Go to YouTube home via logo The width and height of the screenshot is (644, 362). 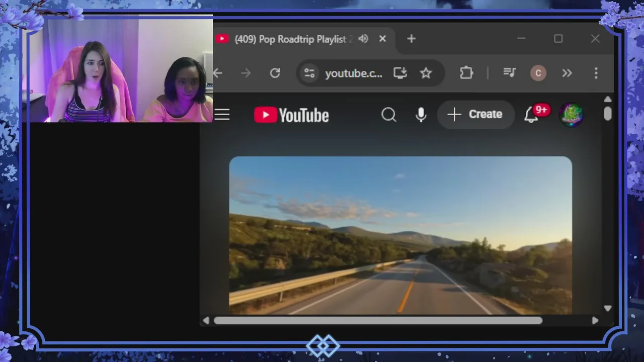click(291, 115)
